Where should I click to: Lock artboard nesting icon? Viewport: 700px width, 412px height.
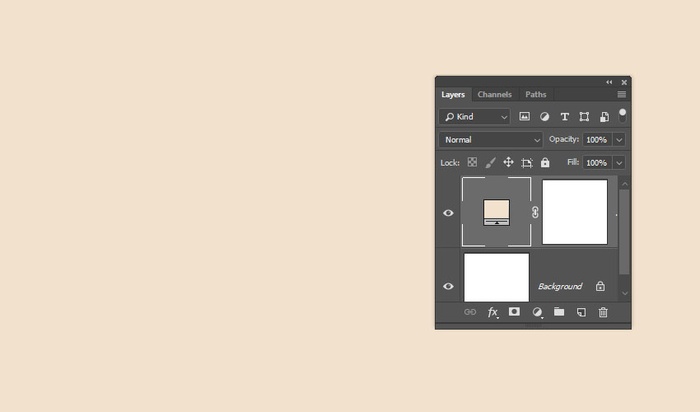click(x=527, y=162)
